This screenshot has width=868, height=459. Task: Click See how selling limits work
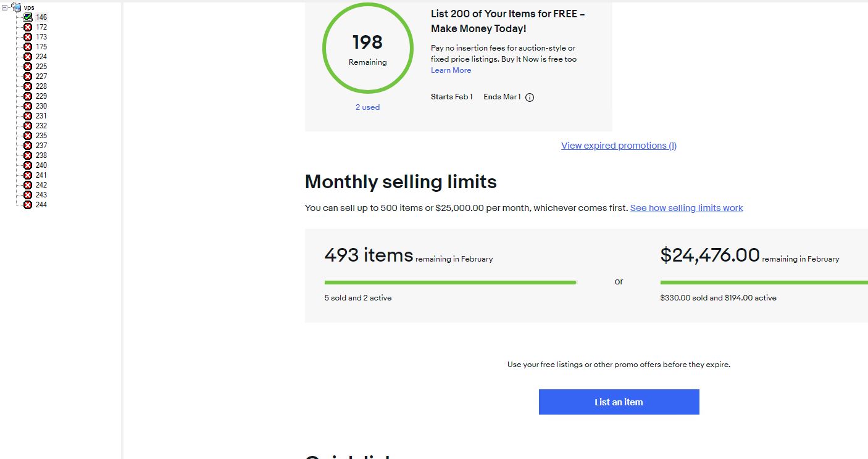686,208
